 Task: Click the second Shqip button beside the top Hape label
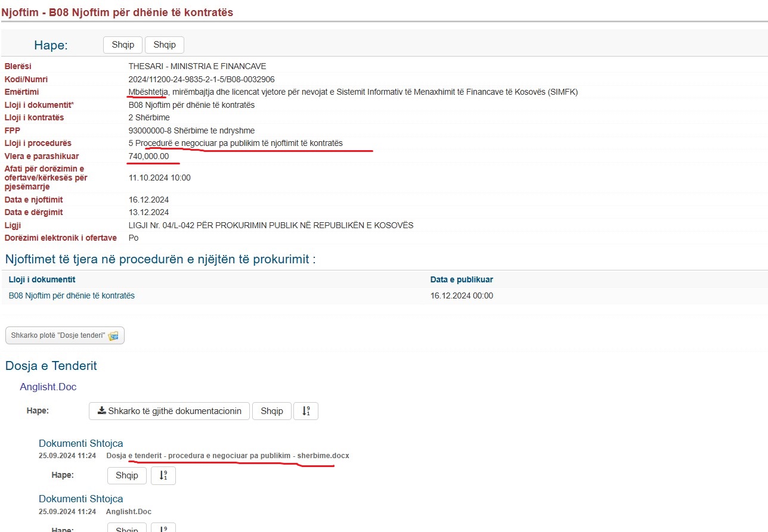pyautogui.click(x=165, y=45)
